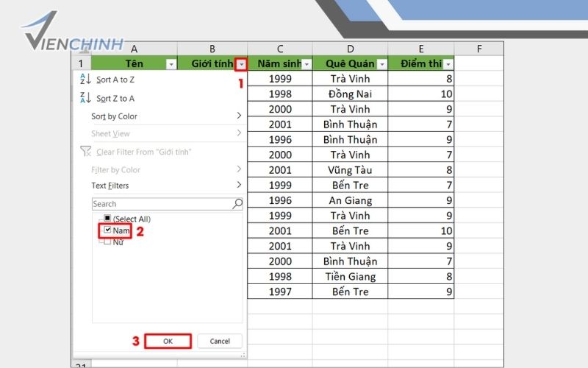This screenshot has height=368, width=588.
Task: Select column A header
Action: pos(134,49)
